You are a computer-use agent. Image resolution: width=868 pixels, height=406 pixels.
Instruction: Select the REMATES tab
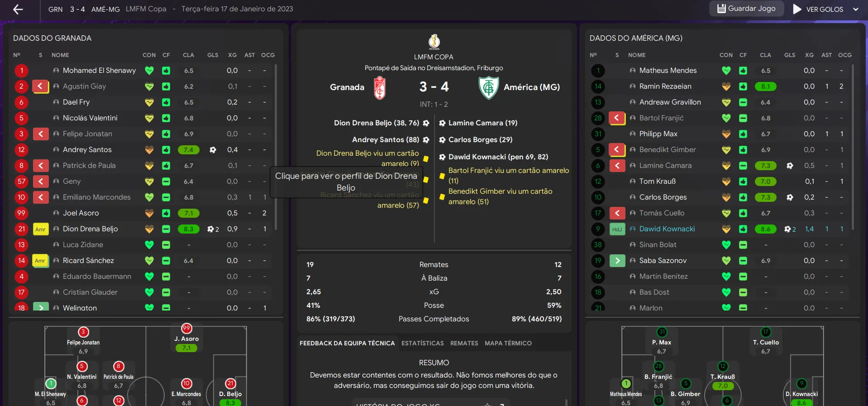[464, 344]
